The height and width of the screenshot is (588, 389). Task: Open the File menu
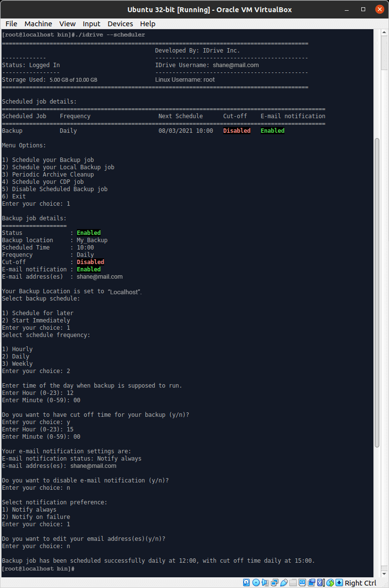pyautogui.click(x=11, y=24)
